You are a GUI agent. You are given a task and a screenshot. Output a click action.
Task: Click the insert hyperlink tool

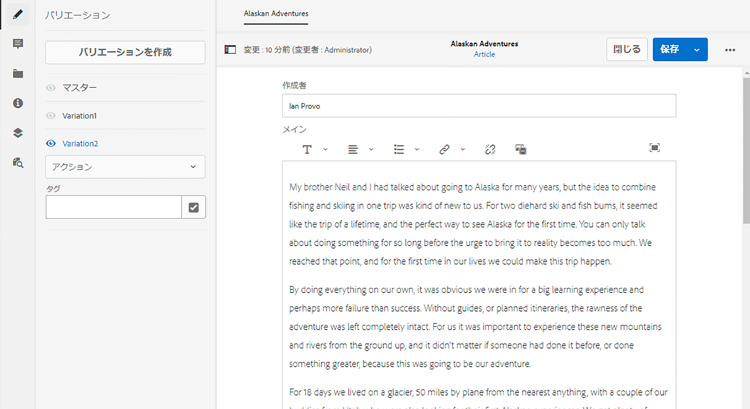444,150
